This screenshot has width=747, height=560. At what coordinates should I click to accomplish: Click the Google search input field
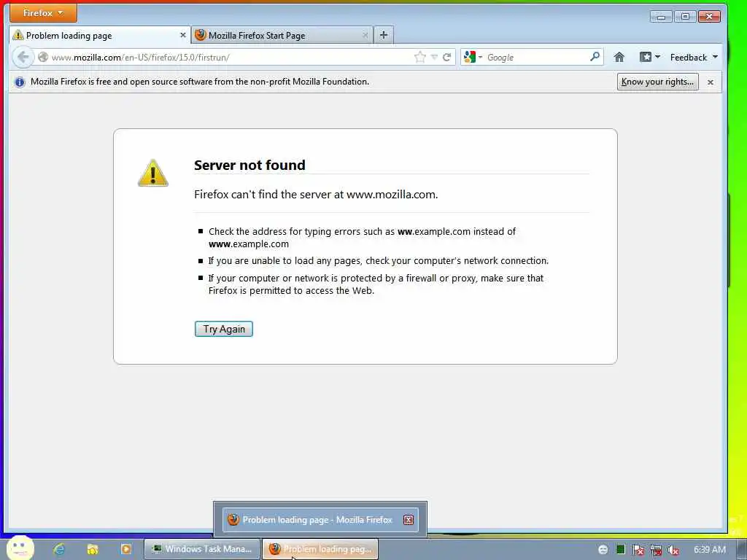(538, 57)
